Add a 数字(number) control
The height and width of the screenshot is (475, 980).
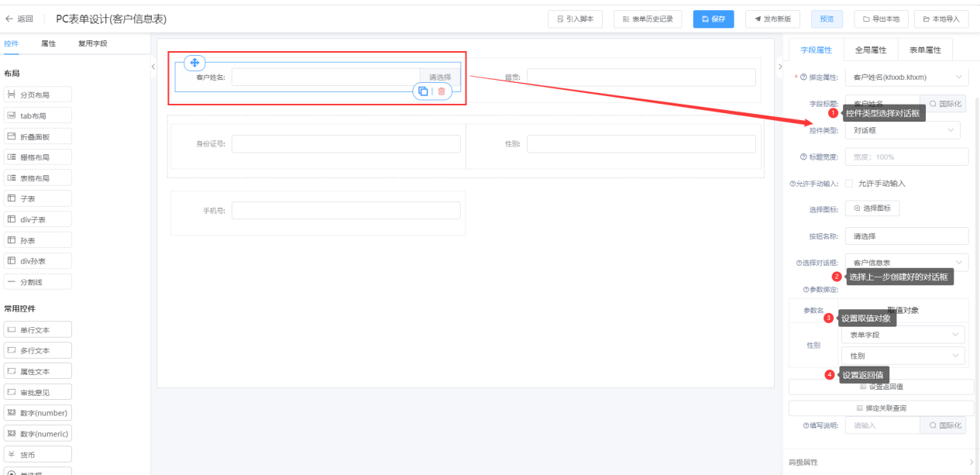[38, 413]
